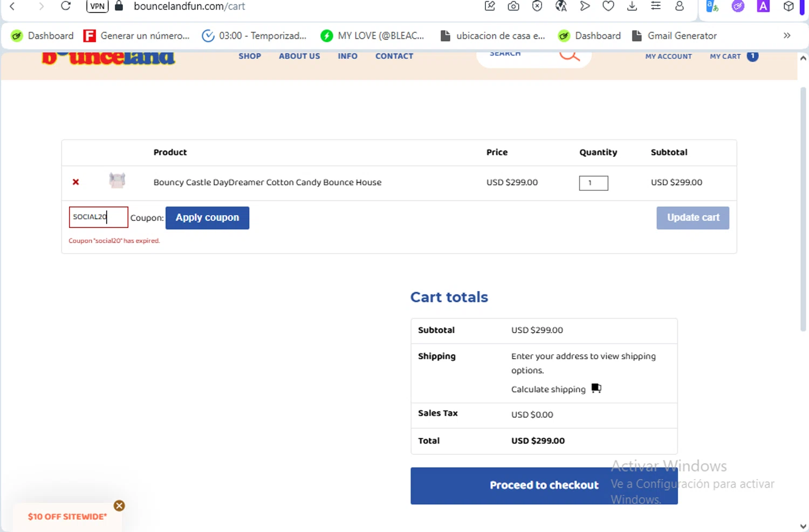Open the Generar un número bookmark
The height and width of the screenshot is (532, 809).
click(x=136, y=36)
